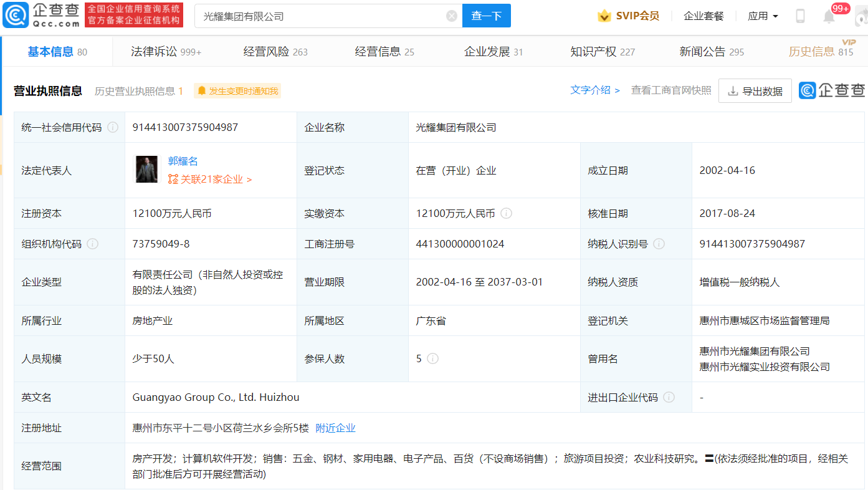Select credit code 914413007375904987 next to 统一社会信用代码
The width and height of the screenshot is (868, 490).
tap(185, 127)
